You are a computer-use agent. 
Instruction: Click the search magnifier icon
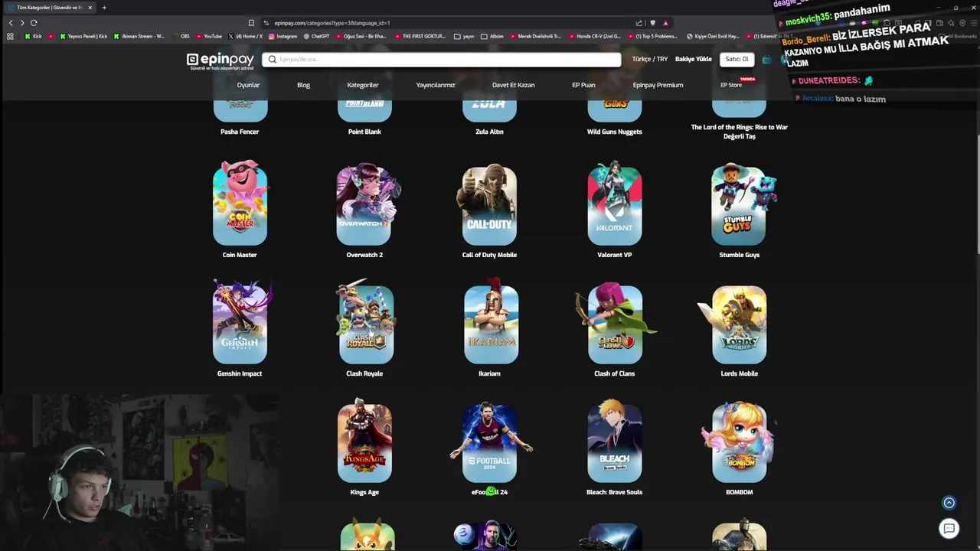click(272, 59)
